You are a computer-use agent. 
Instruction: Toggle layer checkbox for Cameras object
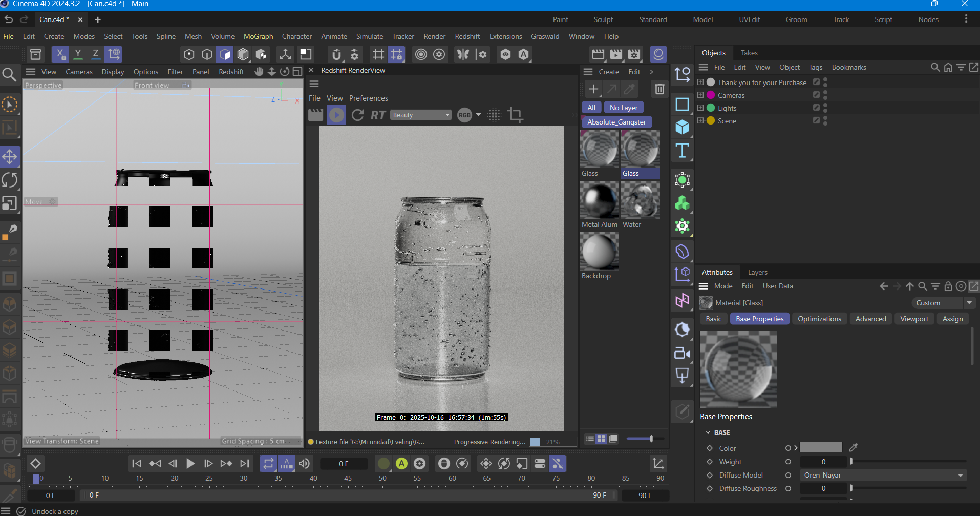point(816,95)
